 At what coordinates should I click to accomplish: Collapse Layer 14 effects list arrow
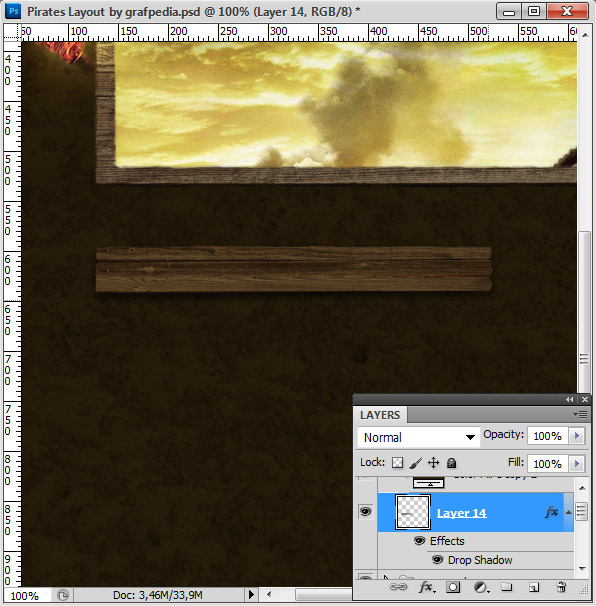point(568,512)
